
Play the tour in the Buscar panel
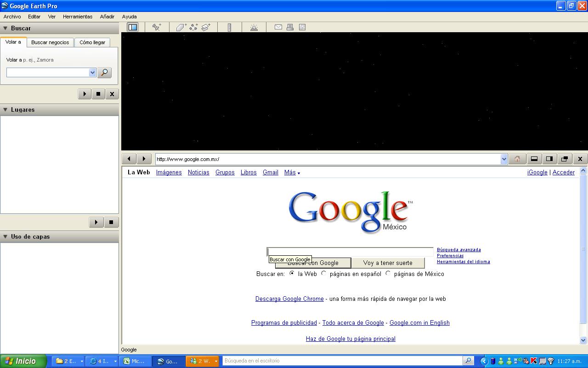tap(85, 94)
